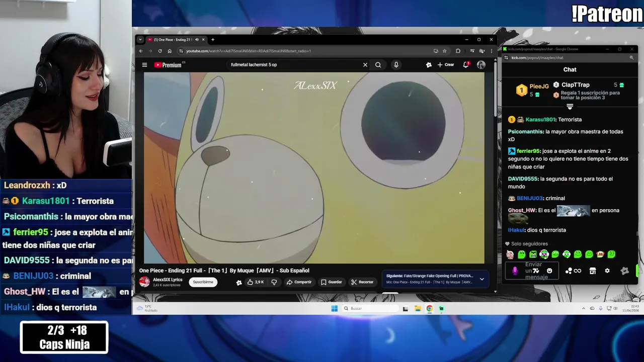Open ferrier95 username in Kick chat
Viewport: 644px width, 362px height.
pos(528,151)
